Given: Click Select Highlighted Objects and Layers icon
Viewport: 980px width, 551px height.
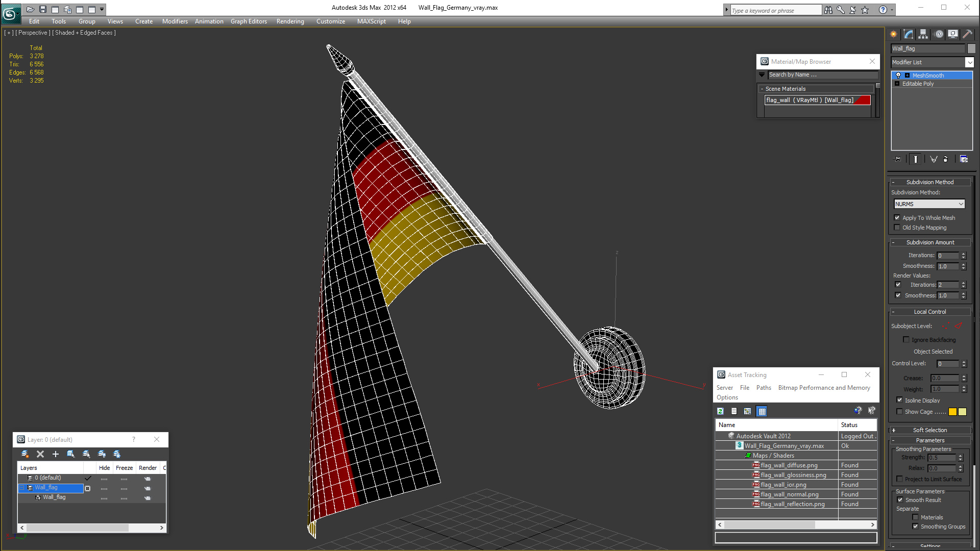Looking at the screenshot, I should [71, 454].
